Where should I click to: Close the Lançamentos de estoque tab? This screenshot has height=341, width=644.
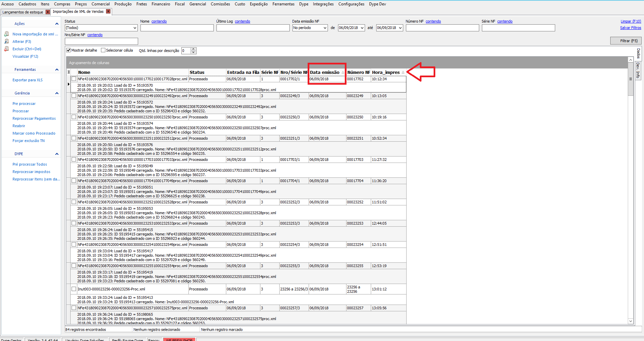pyautogui.click(x=48, y=12)
